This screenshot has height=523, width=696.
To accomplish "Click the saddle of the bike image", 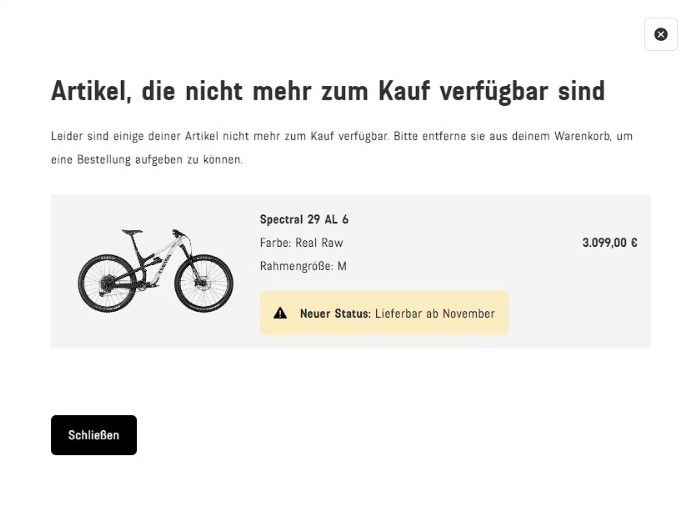I will pos(132,232).
